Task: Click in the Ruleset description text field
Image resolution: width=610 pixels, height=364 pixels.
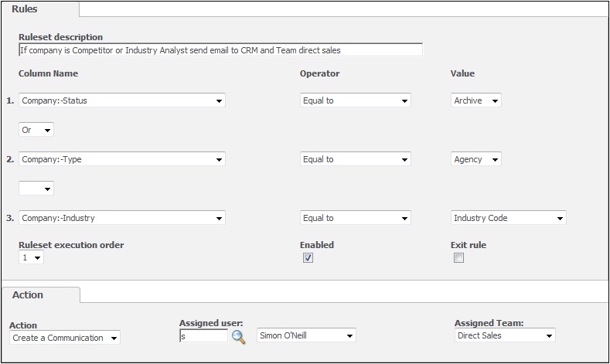Action: 220,50
